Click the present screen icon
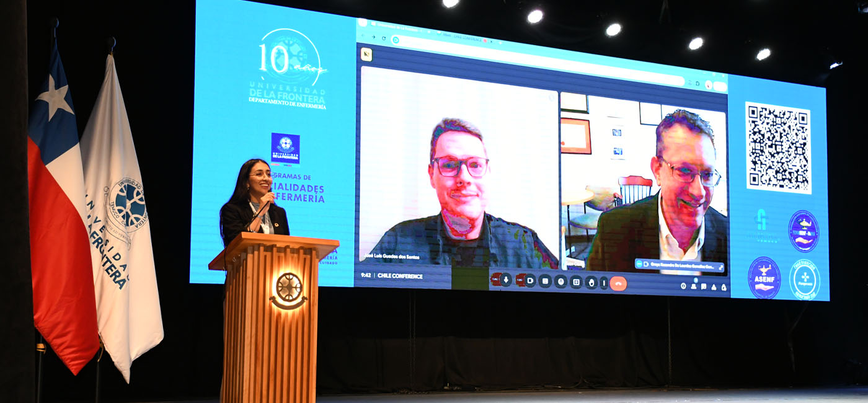The image size is (868, 403). coord(576,282)
